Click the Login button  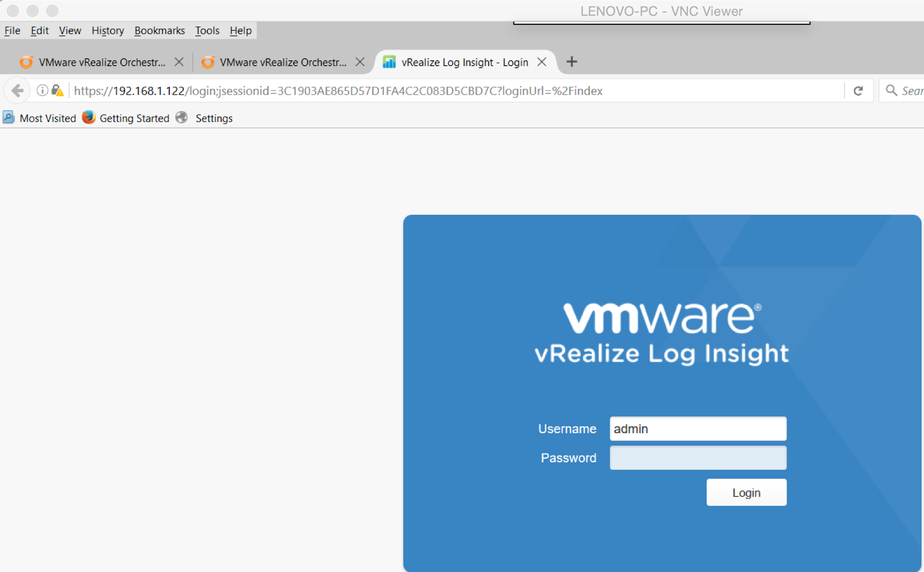pos(746,492)
